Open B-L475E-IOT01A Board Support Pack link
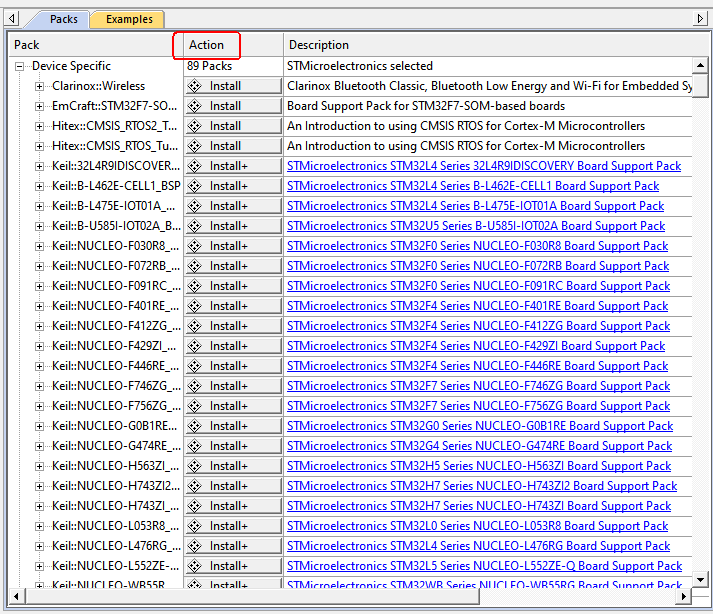Image resolution: width=713 pixels, height=614 pixels. coord(476,206)
